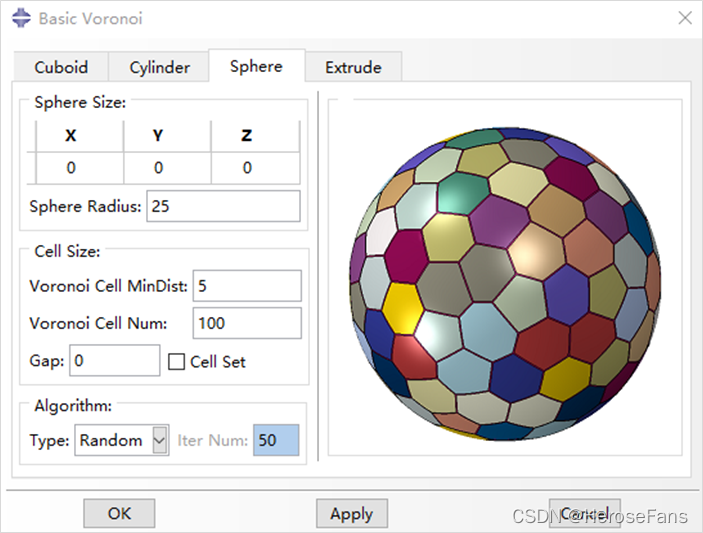Click the Sphere Radius label

tap(85, 207)
